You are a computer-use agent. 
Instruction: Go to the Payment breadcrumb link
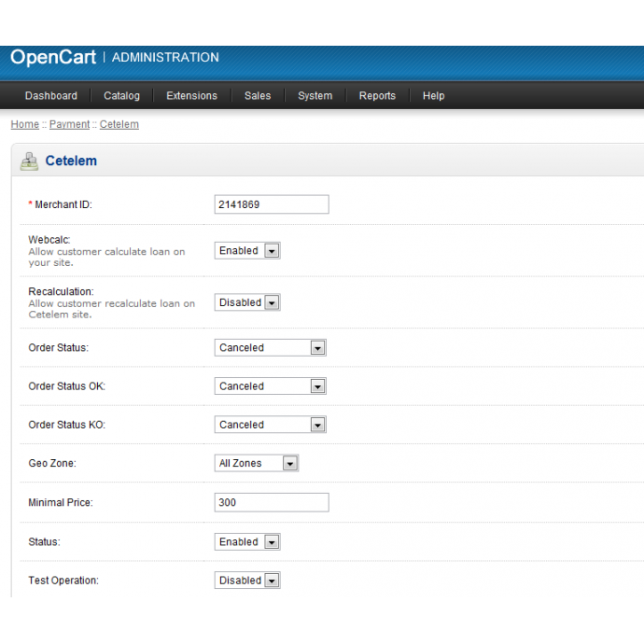(x=69, y=124)
